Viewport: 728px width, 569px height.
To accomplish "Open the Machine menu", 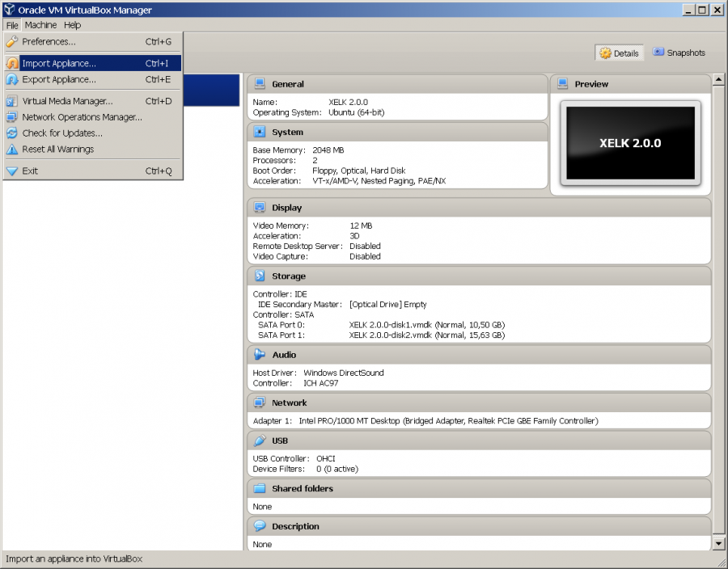I will point(40,25).
